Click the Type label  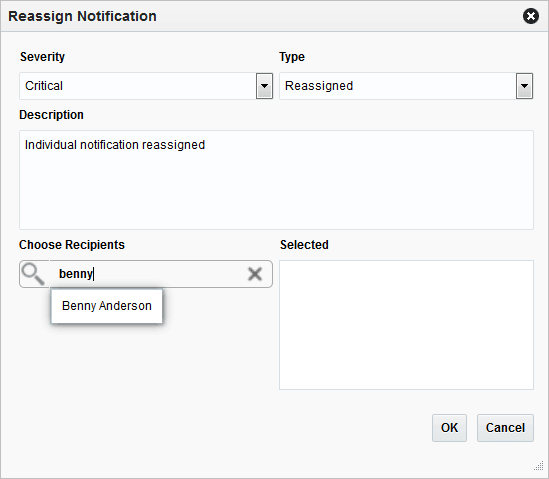click(292, 57)
